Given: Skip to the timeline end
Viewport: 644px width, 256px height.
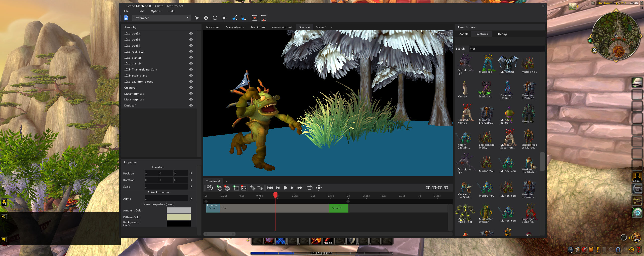Looking at the screenshot, I should [x=300, y=188].
